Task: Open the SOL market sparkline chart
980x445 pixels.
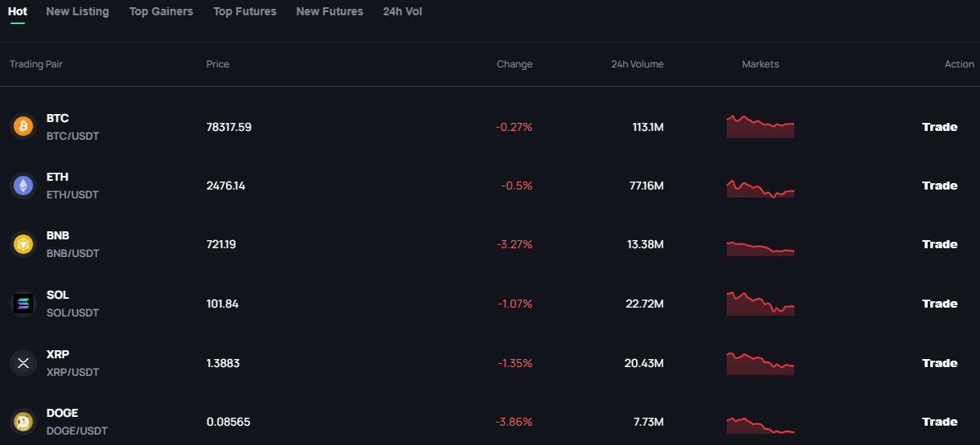Action: [761, 303]
